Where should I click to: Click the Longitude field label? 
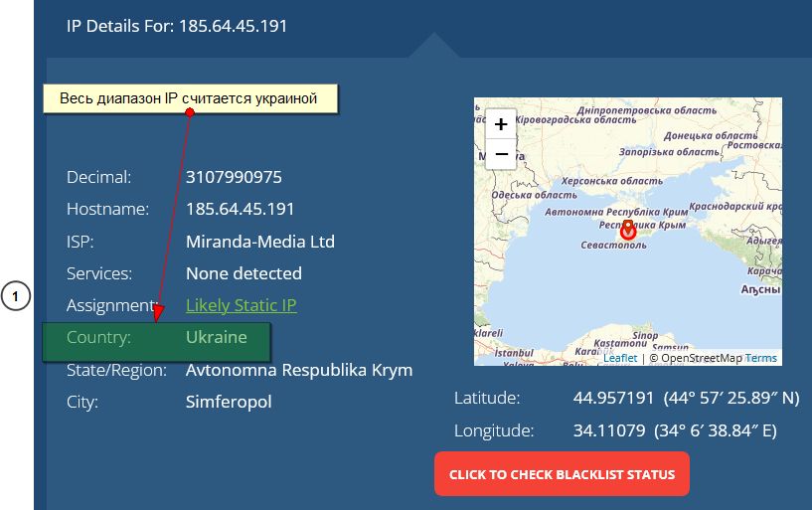(x=494, y=430)
